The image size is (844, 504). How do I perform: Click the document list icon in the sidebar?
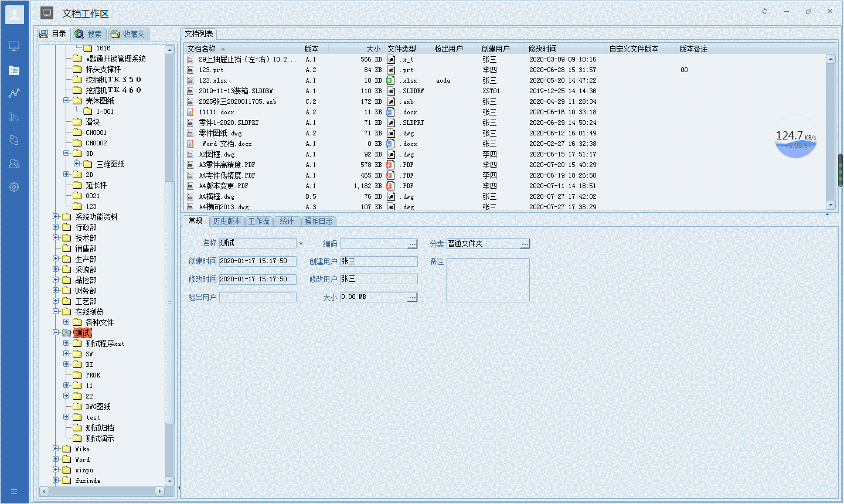click(15, 69)
